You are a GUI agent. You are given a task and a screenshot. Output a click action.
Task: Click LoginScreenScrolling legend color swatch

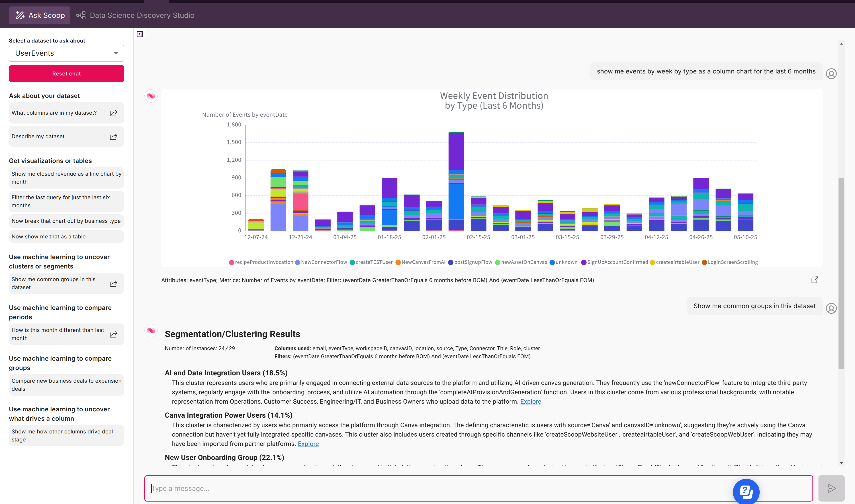(x=704, y=262)
